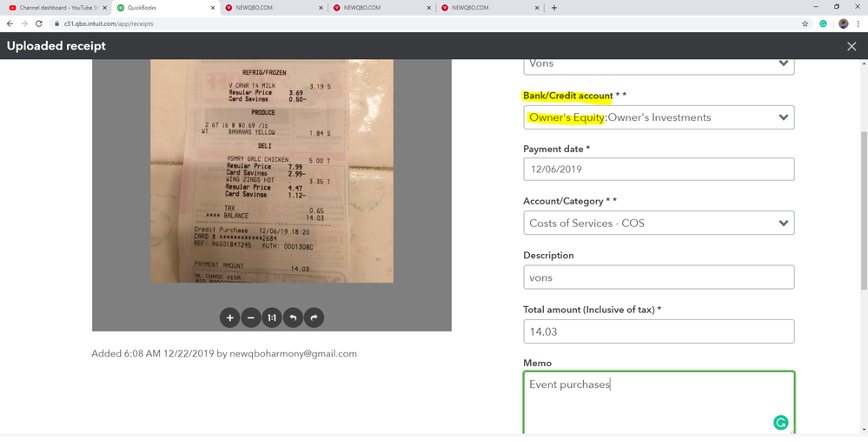Open Grammarly icon in Memo field

[780, 424]
